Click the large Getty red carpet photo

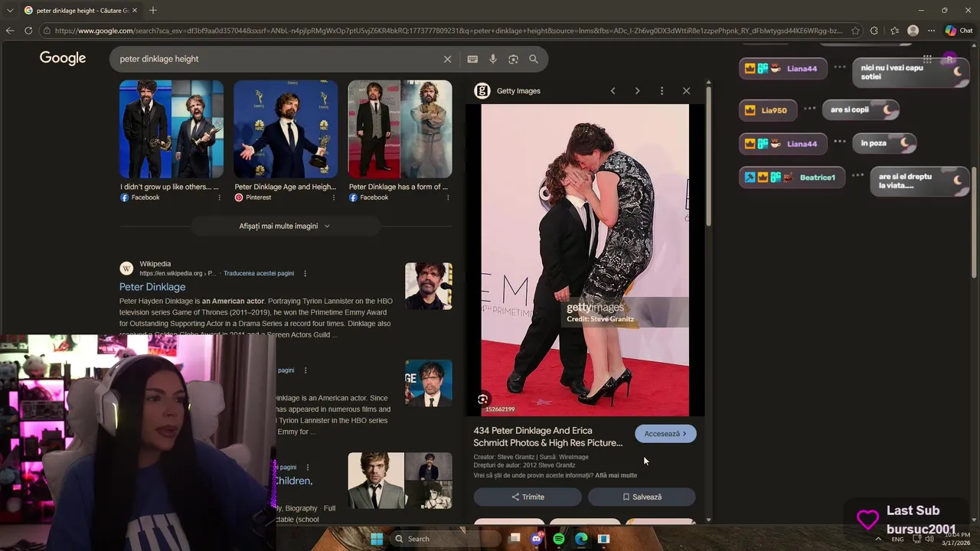tap(585, 260)
